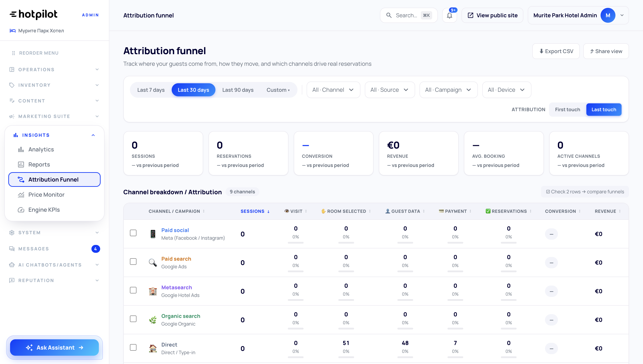This screenshot has width=643, height=364.
Task: Open the All Source dropdown
Action: 390,90
